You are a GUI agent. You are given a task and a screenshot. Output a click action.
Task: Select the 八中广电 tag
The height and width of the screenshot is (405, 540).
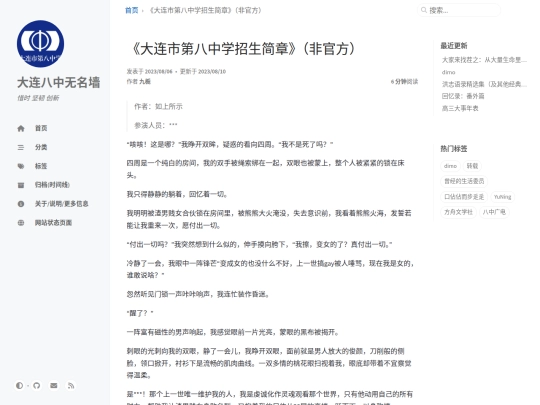494,212
